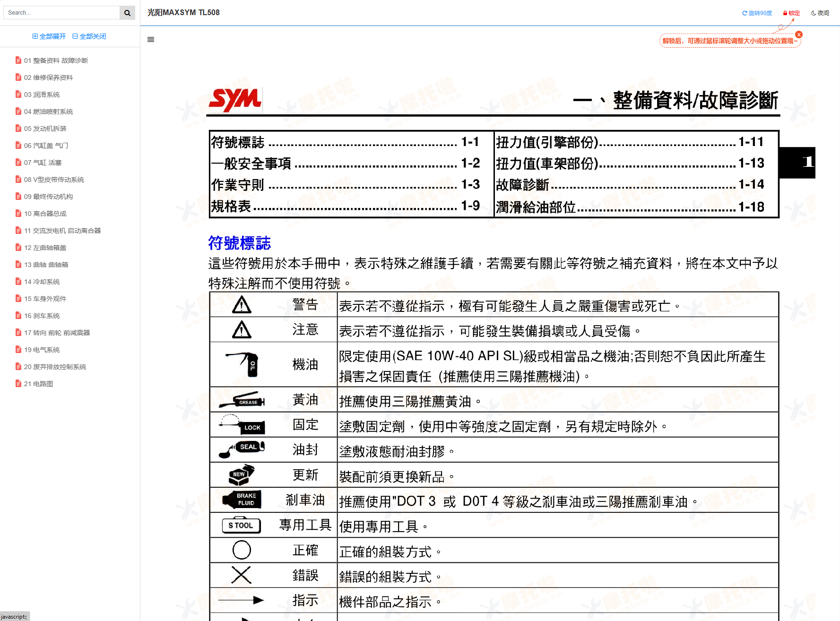
Task: Open chapter 21 电路图
Action: [39, 384]
